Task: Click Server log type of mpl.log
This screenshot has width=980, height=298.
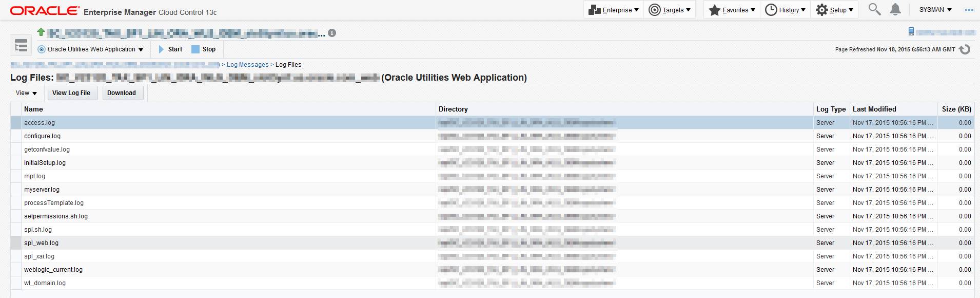Action: [825, 176]
